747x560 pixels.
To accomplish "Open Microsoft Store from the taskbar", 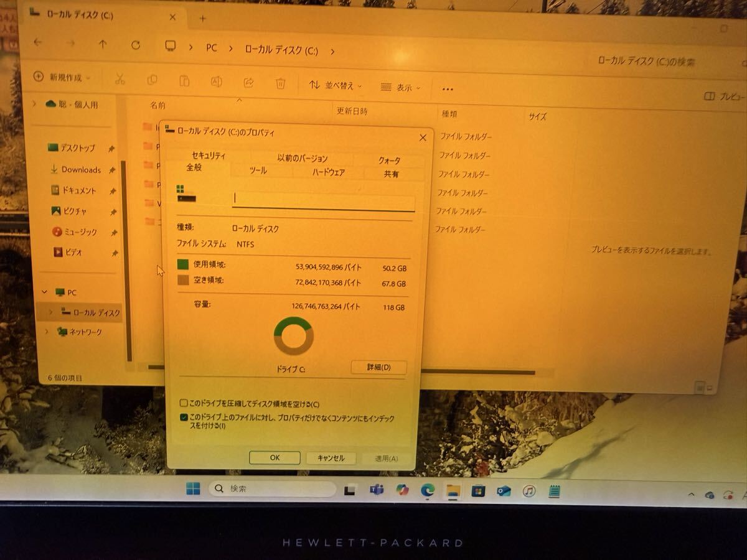I will pyautogui.click(x=478, y=491).
